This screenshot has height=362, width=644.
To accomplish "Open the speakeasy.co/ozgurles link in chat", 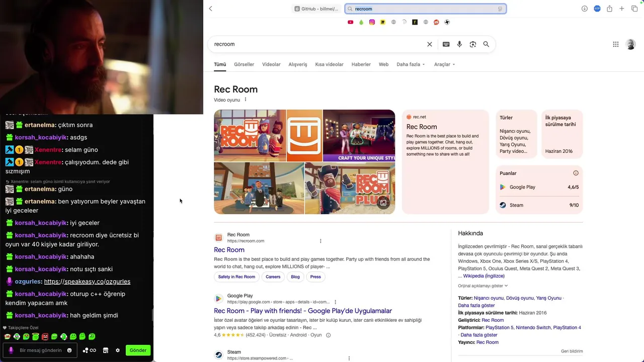I will tap(87, 282).
